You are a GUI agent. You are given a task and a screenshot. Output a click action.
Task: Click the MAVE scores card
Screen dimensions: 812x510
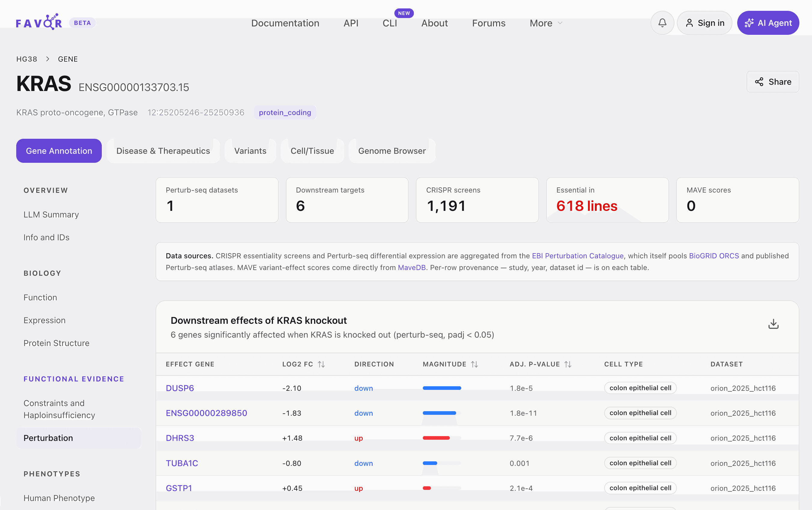[738, 200]
